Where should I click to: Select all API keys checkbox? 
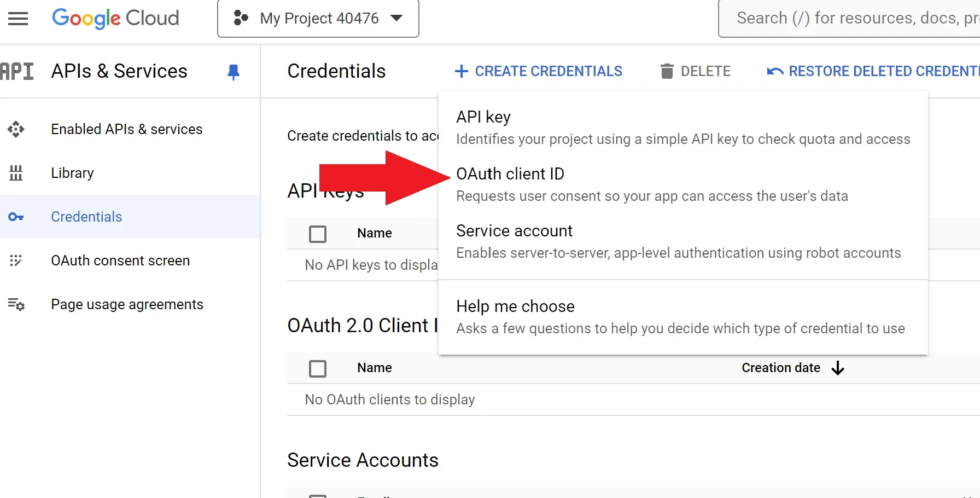pyautogui.click(x=318, y=234)
